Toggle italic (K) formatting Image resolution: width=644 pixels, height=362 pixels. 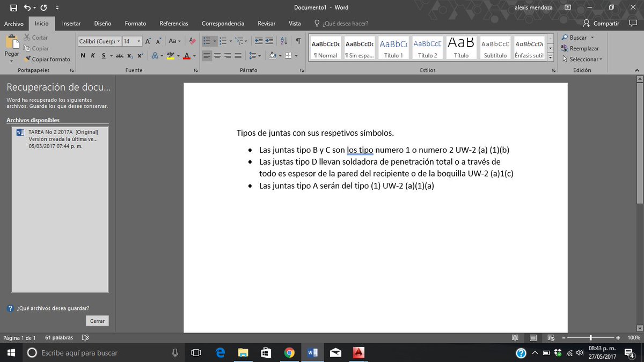click(x=93, y=56)
